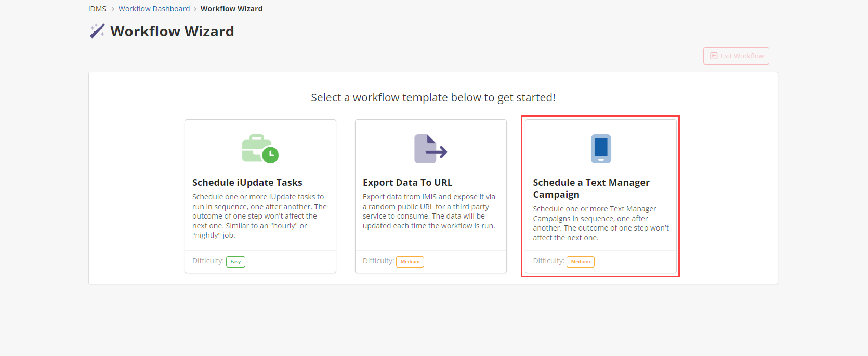Open the Workflow Dashboard breadcrumb link

point(154,9)
